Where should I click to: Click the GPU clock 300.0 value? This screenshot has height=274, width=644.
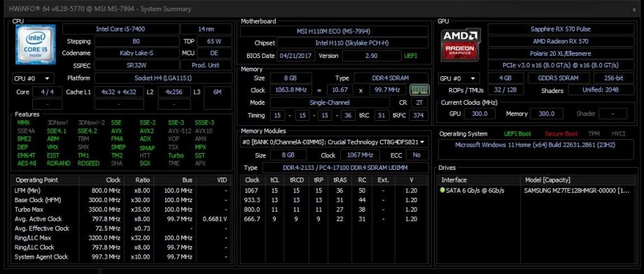[x=479, y=114]
